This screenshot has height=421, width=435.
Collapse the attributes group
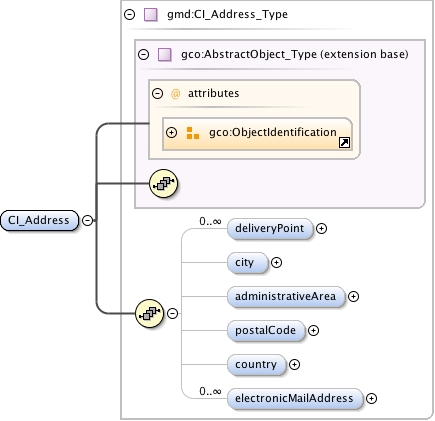[x=157, y=93]
